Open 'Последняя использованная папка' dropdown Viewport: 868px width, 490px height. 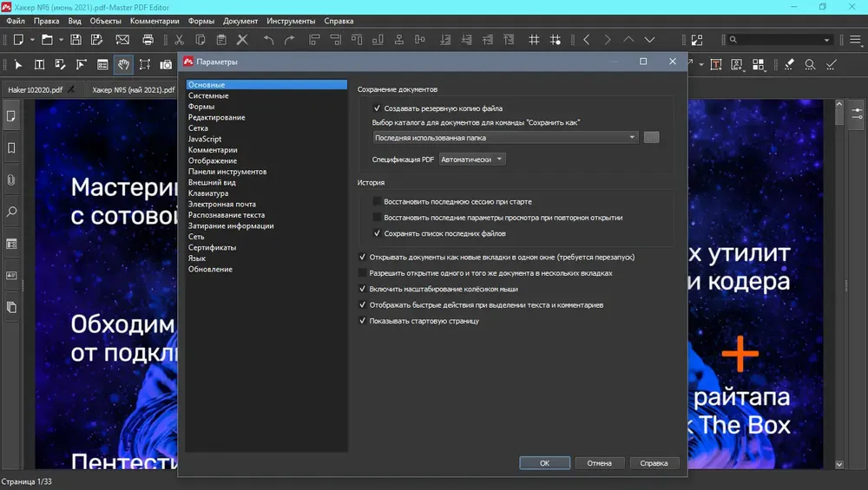click(x=505, y=138)
